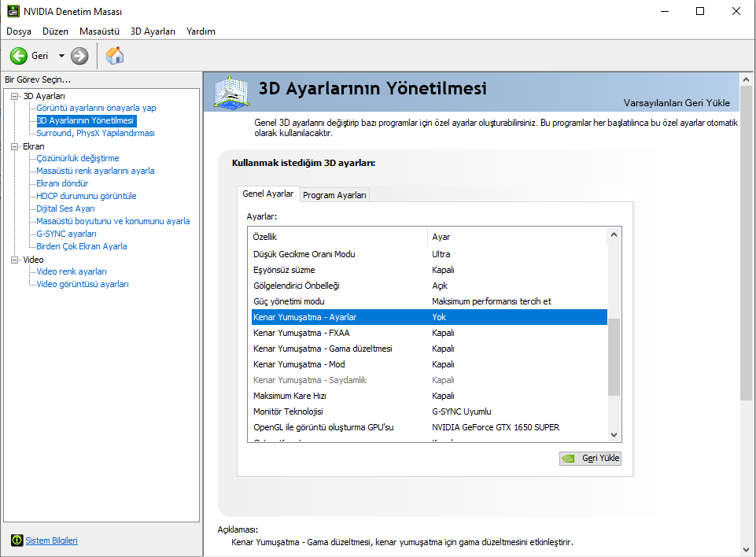Click Varsayılanları Geri Yükle link
Viewport: 756px width, 557px height.
pyautogui.click(x=676, y=103)
